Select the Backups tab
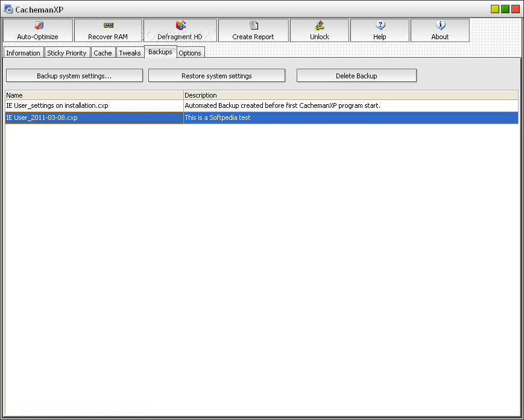 tap(160, 52)
